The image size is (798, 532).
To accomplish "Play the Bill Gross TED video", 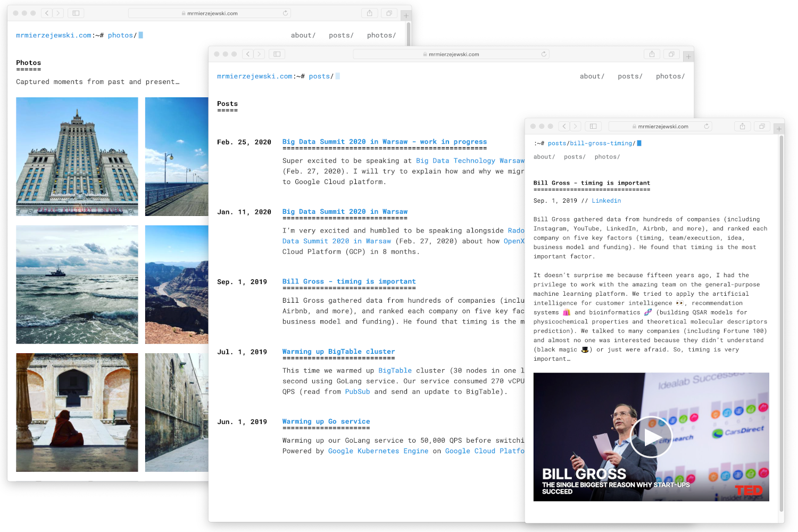I will [x=651, y=437].
